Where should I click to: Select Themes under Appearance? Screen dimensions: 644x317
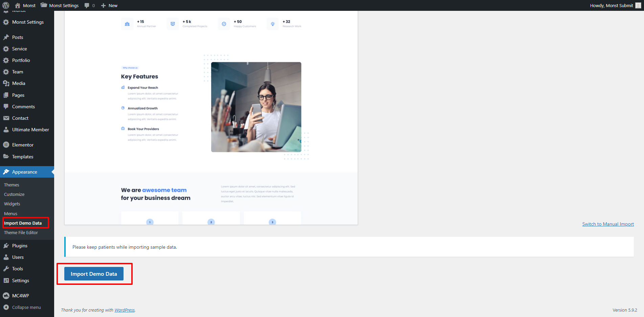click(12, 185)
